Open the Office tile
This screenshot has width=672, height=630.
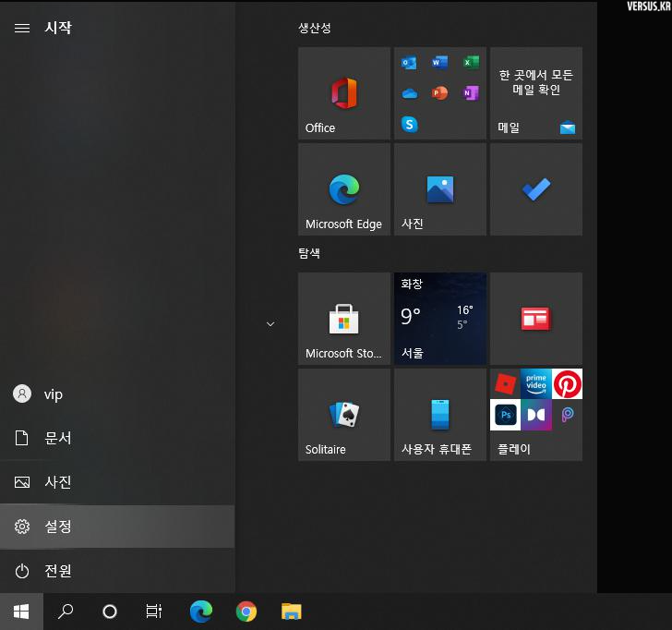[x=344, y=93]
